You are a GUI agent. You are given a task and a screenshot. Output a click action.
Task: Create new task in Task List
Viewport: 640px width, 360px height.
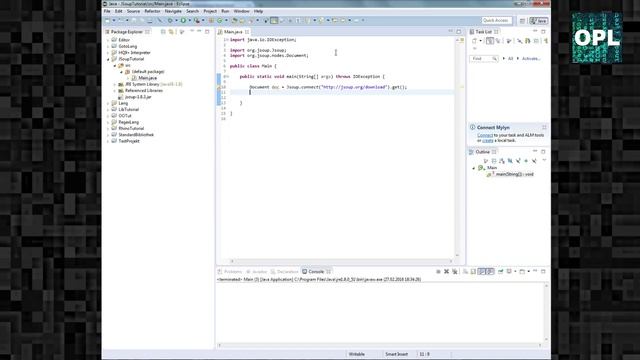pos(474,41)
